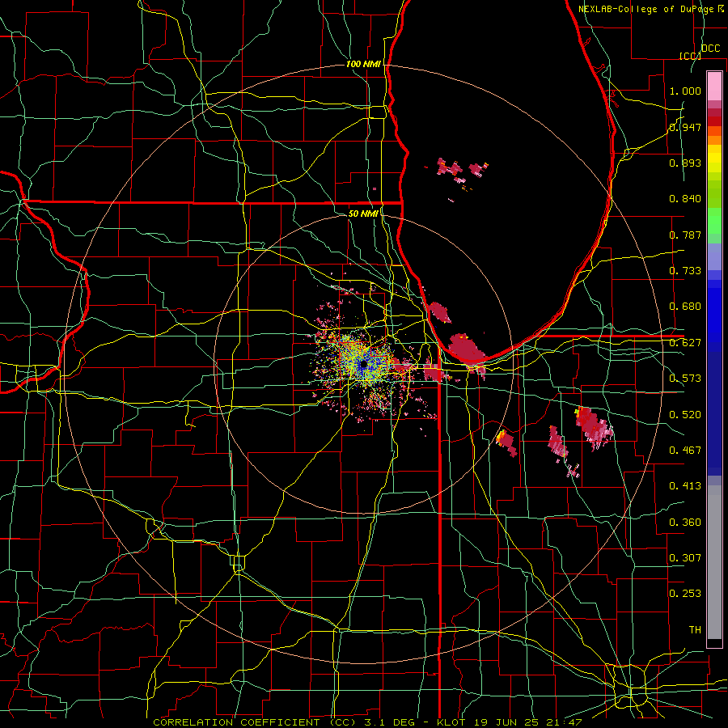Select the 0.520 scale value
Screen dimensions: 728x728
point(685,414)
